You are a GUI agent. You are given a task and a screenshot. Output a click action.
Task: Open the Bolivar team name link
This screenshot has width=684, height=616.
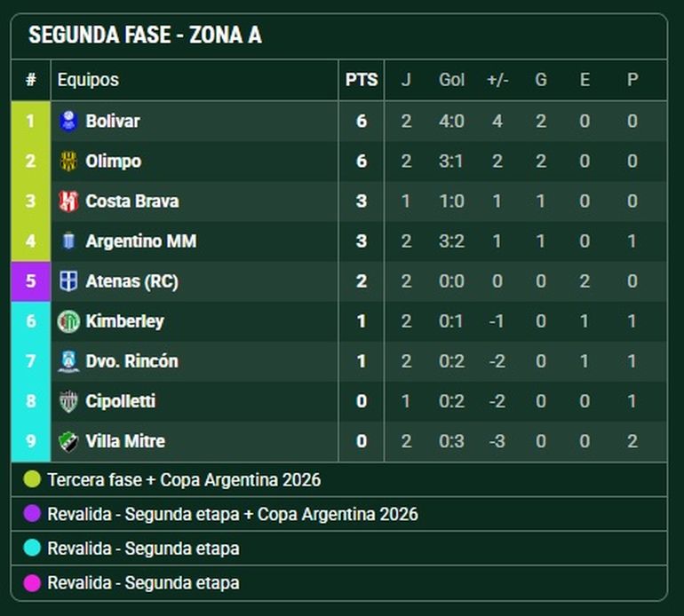[x=113, y=121]
